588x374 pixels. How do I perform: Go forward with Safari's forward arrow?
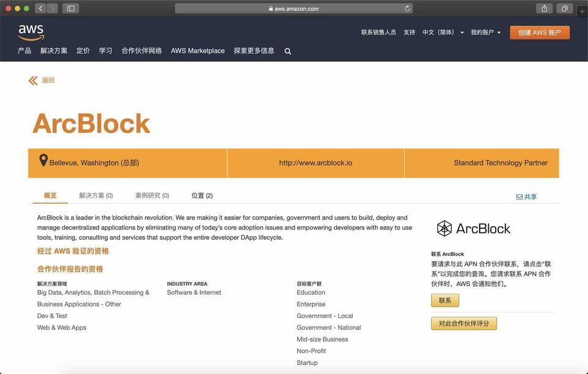tap(53, 8)
